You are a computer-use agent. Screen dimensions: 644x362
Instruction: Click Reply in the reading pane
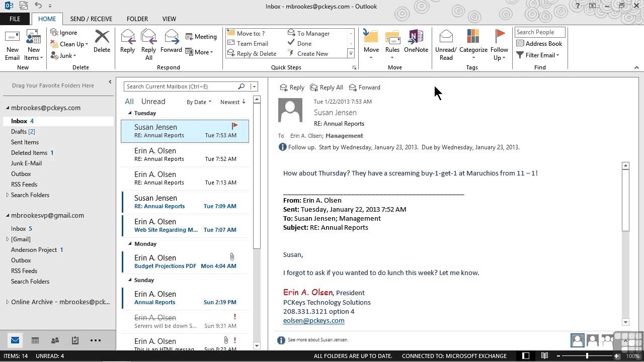292,87
